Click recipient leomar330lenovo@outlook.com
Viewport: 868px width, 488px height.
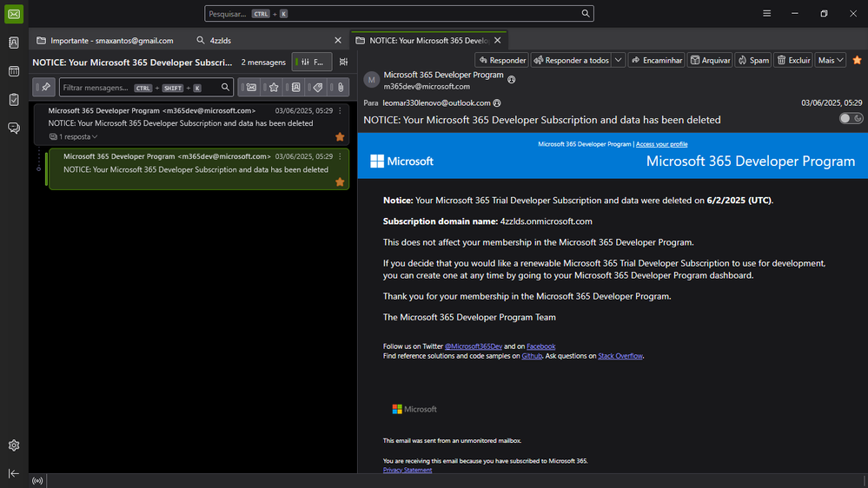[x=436, y=103]
